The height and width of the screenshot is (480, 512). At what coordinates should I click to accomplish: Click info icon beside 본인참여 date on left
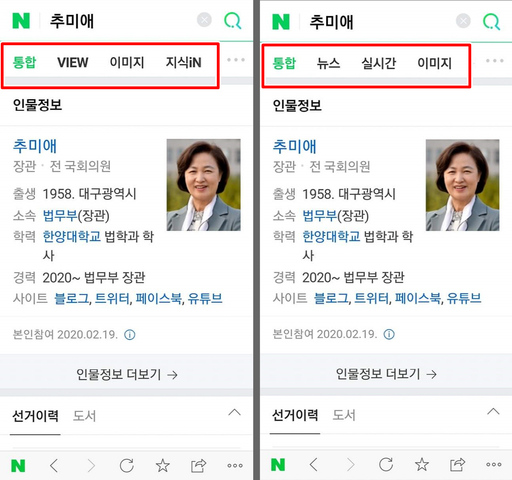(x=130, y=334)
